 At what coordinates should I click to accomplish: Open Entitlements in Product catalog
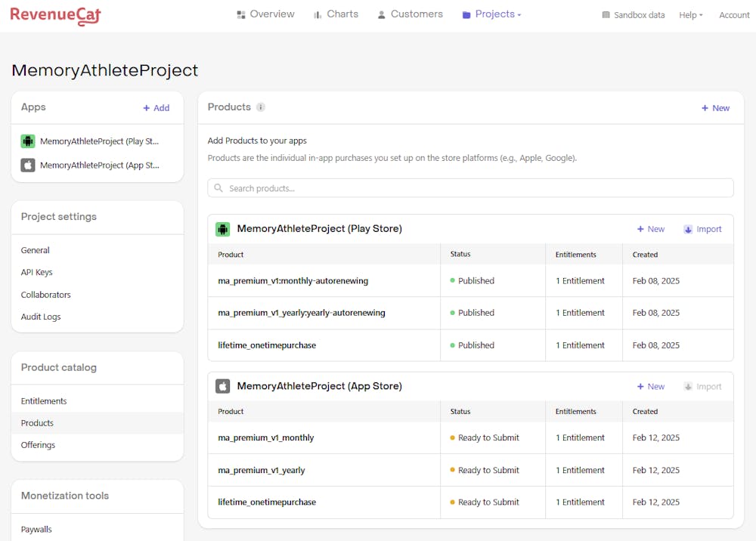click(44, 401)
